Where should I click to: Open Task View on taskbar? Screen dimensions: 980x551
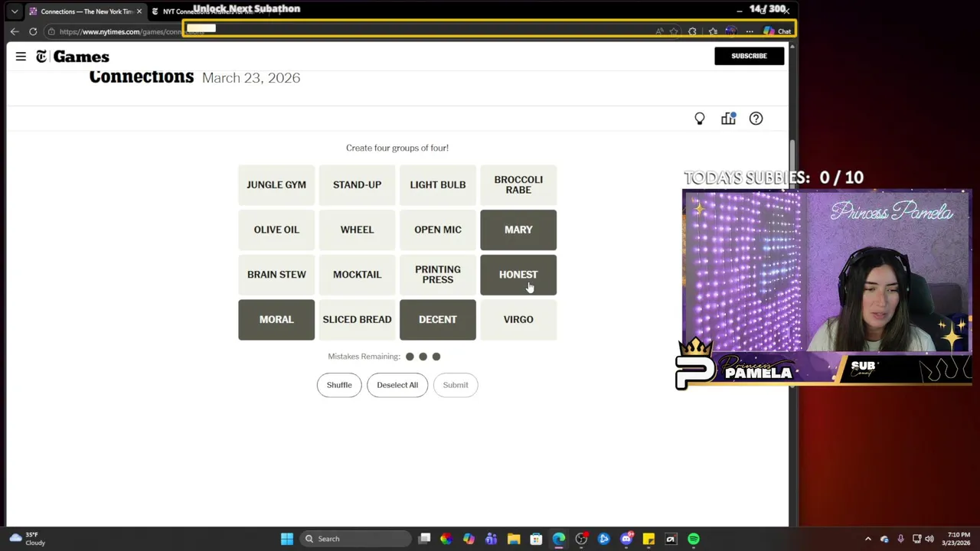click(425, 539)
